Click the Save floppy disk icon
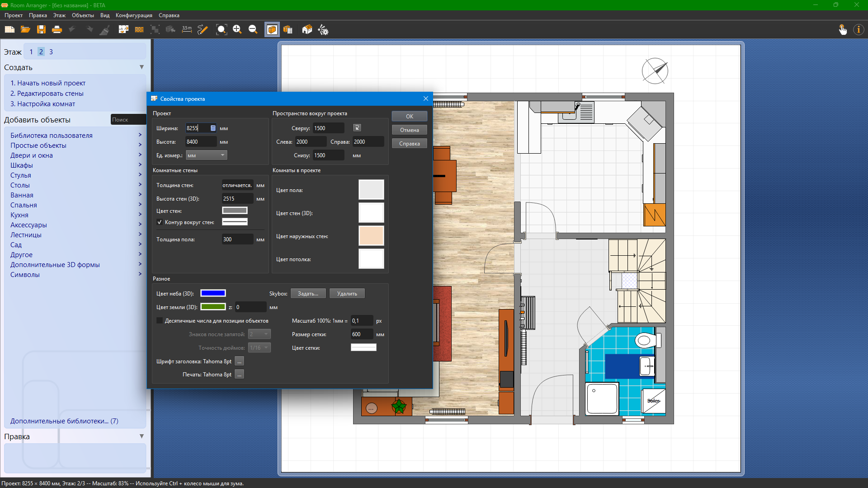This screenshot has height=488, width=868. click(x=41, y=30)
